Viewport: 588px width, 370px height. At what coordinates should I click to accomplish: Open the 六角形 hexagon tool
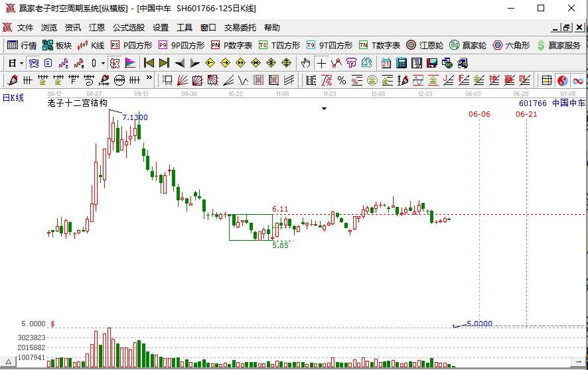pyautogui.click(x=511, y=45)
